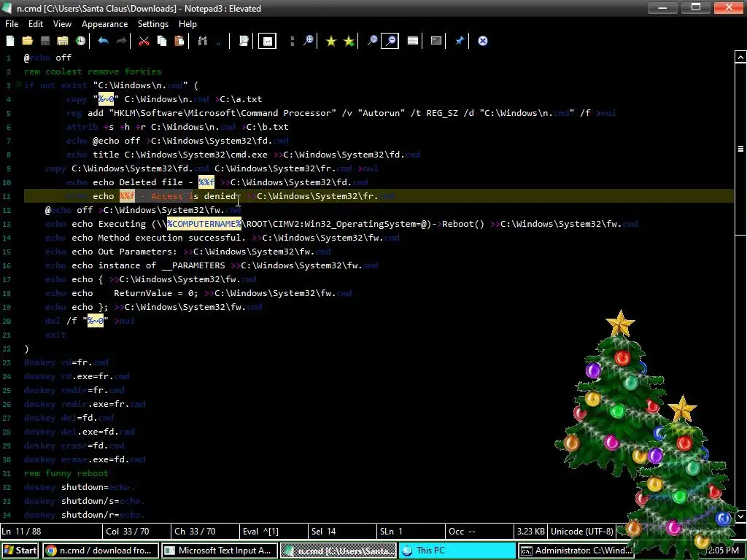
Task: Click the console window toolbar icon
Action: tap(436, 41)
